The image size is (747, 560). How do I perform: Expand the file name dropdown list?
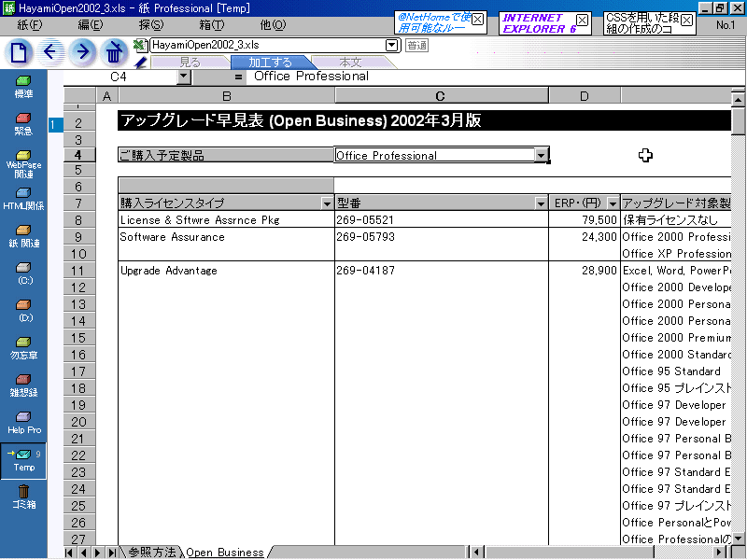pos(392,45)
